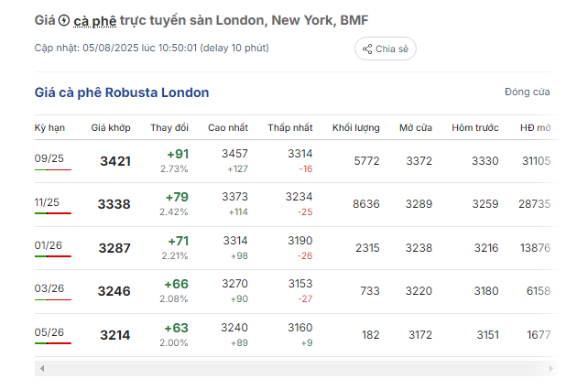Select the 05/26 contract term
The height and width of the screenshot is (390, 588).
[49, 332]
